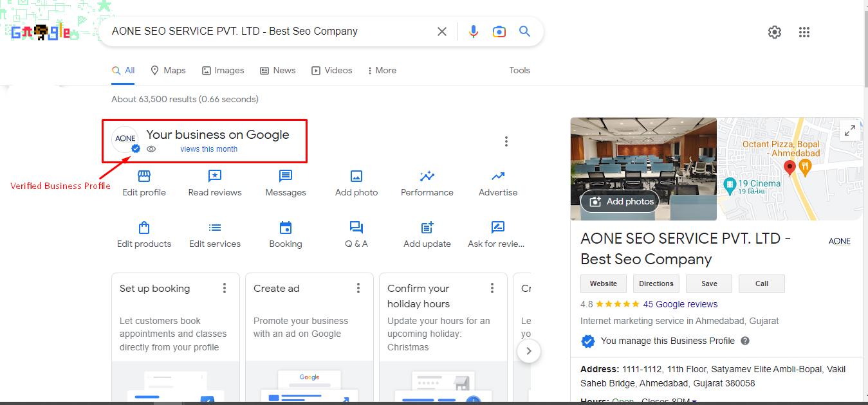Open the views this month link
Viewport: 868px width, 405px height.
(208, 149)
